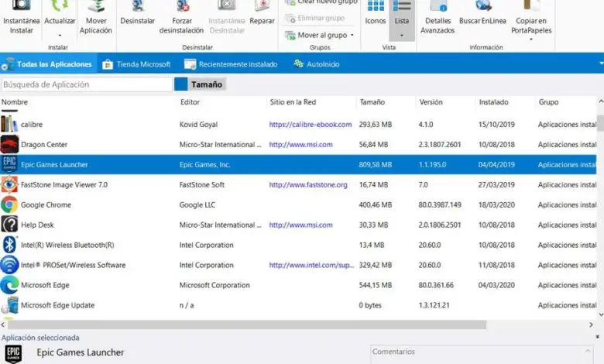Click the horizontal scrollbar thumb

[247, 325]
